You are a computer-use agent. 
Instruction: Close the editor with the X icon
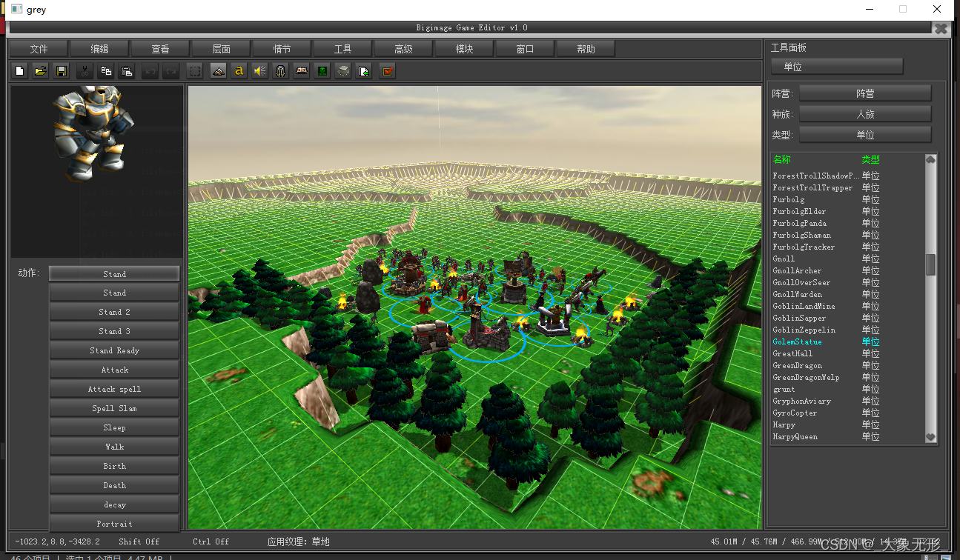pyautogui.click(x=941, y=28)
